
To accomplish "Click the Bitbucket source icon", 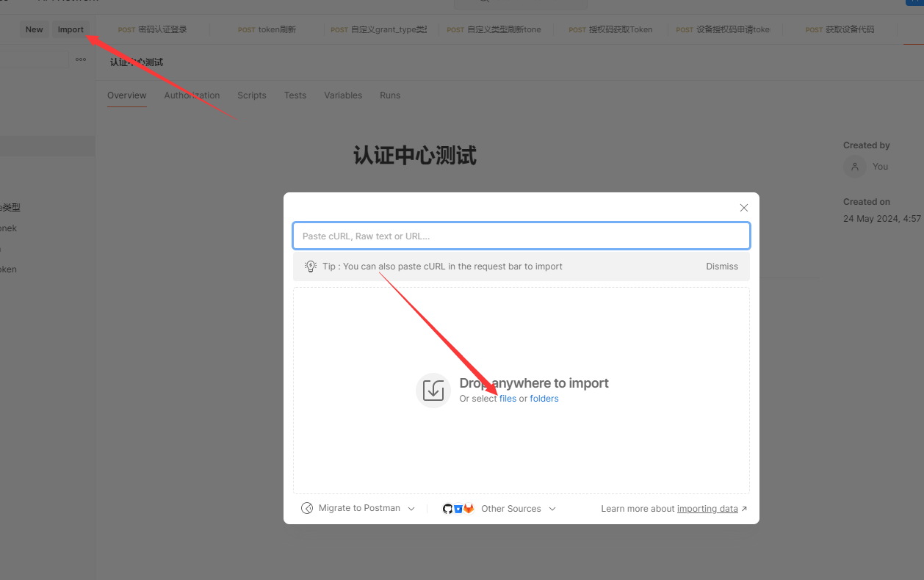I will 458,509.
